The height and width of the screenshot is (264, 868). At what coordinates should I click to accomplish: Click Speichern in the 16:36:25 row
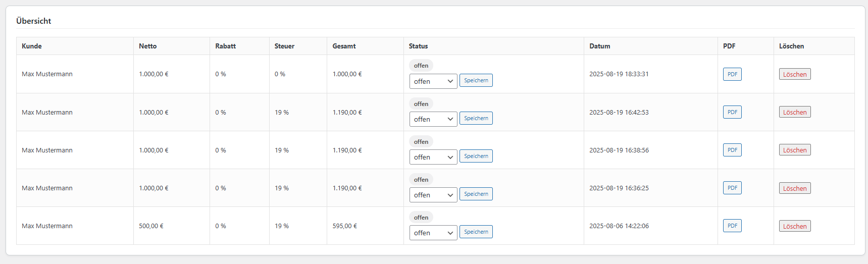[476, 194]
